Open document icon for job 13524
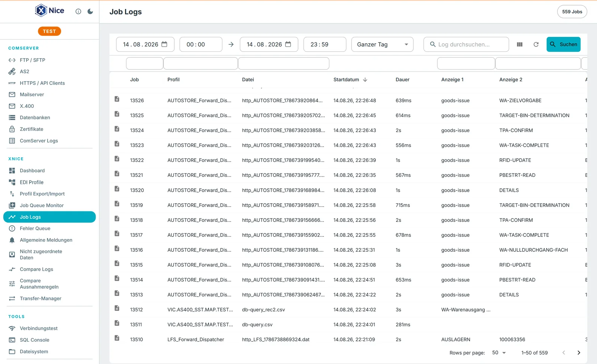This screenshot has height=364, width=597. 117,129
